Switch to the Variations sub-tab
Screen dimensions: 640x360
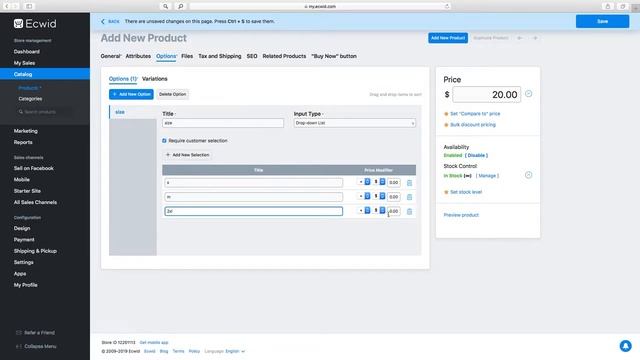155,79
